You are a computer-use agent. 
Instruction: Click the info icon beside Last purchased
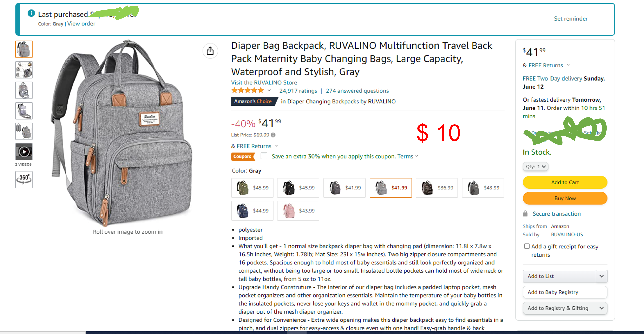31,13
